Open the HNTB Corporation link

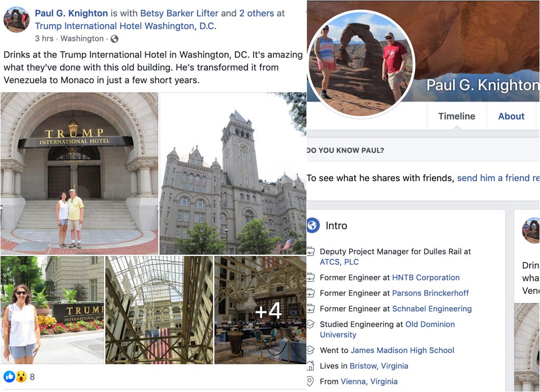click(x=426, y=277)
